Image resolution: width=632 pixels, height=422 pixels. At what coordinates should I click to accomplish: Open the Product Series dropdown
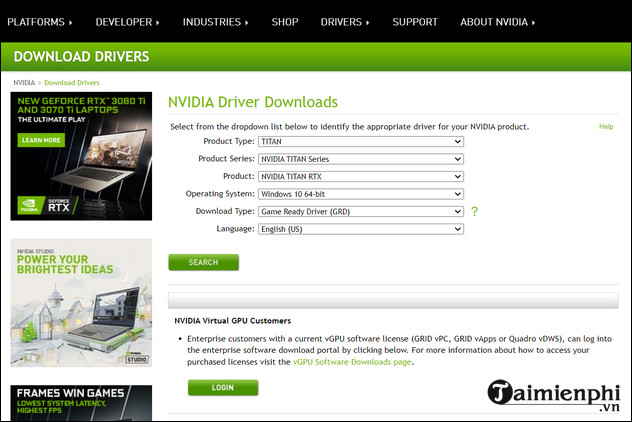click(361, 159)
